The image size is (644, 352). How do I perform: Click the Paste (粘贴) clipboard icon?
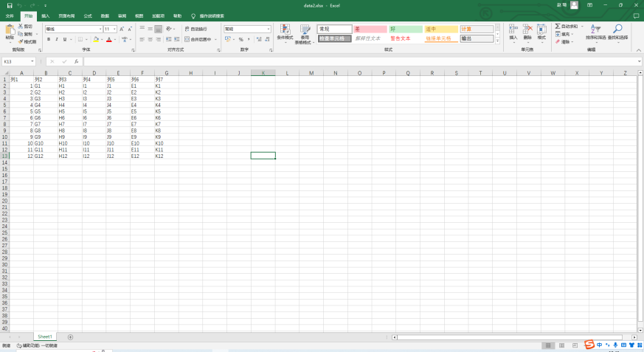click(10, 30)
